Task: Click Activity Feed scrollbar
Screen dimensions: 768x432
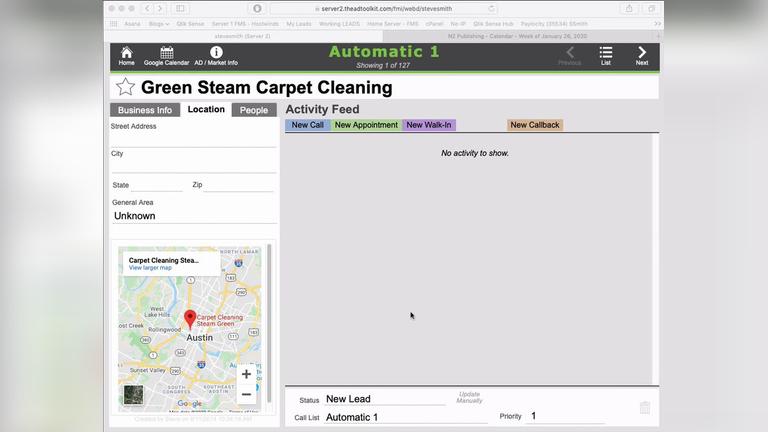Action: coord(655,259)
